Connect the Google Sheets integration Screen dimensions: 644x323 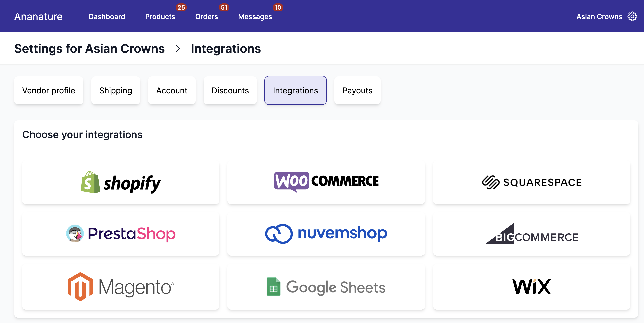326,287
